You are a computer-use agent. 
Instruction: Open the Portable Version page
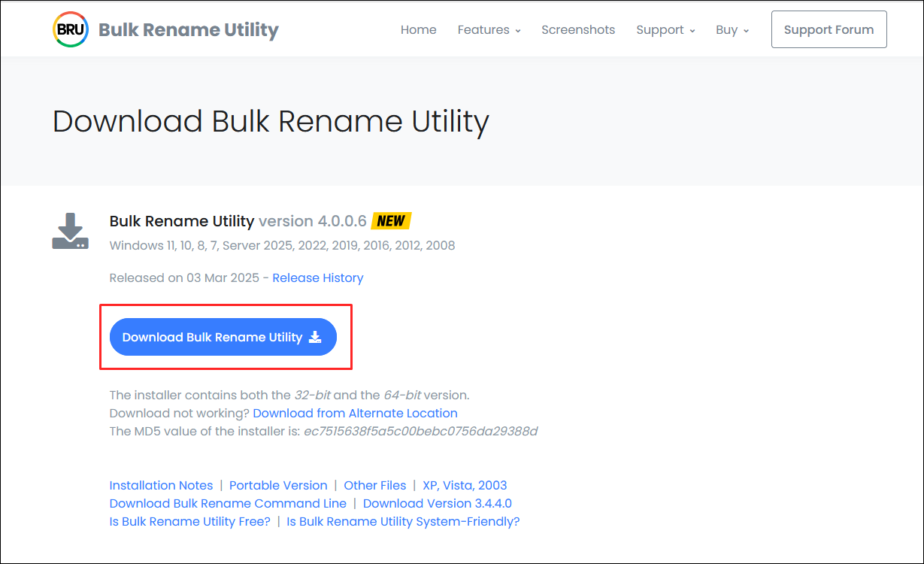278,485
